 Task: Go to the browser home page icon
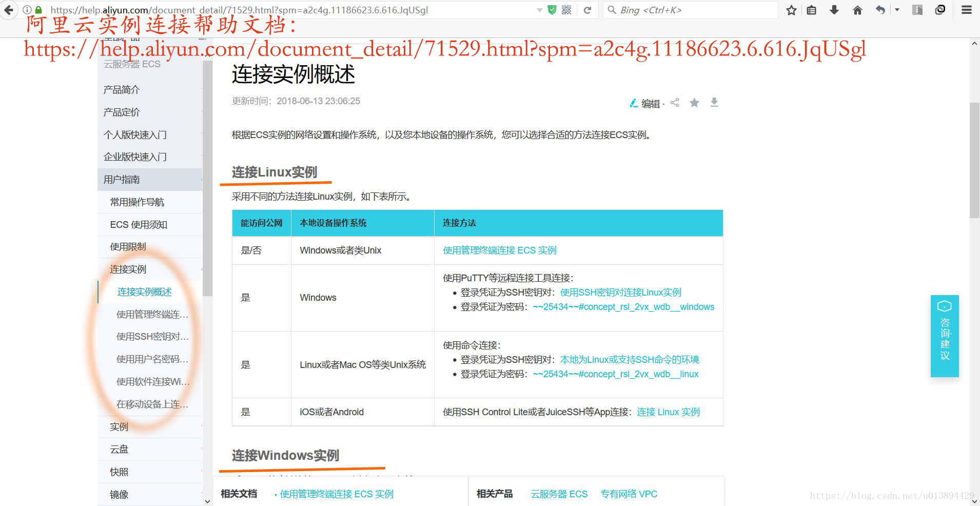(857, 10)
